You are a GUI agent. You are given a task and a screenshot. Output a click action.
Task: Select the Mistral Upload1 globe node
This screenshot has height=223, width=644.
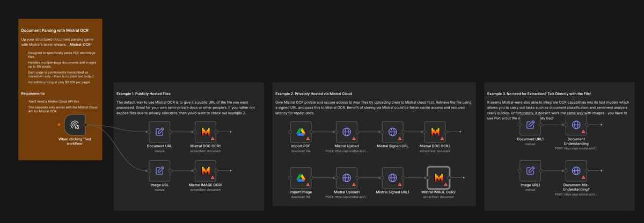tap(347, 178)
